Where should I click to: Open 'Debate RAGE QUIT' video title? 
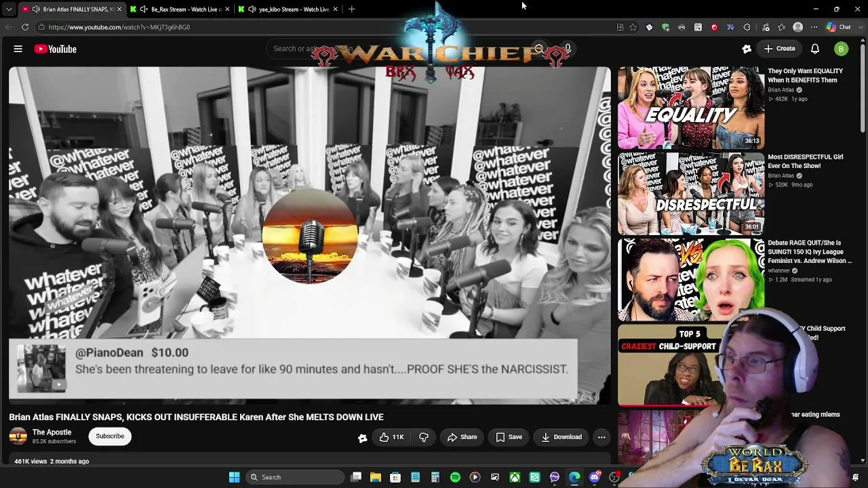click(x=810, y=251)
